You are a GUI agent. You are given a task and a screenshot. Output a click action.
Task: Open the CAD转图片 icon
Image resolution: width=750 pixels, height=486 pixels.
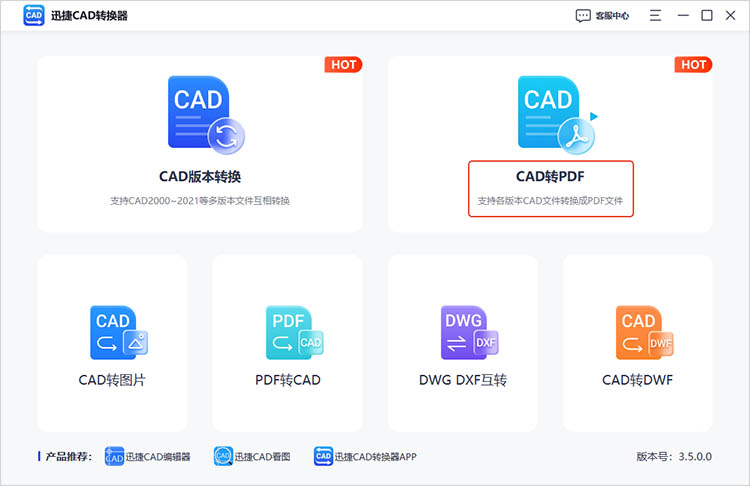pyautogui.click(x=119, y=332)
